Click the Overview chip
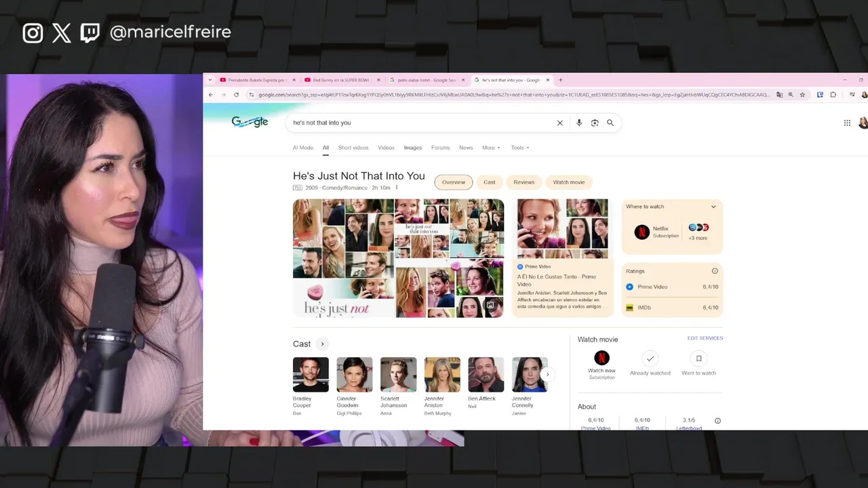This screenshot has width=868, height=488. pyautogui.click(x=454, y=182)
